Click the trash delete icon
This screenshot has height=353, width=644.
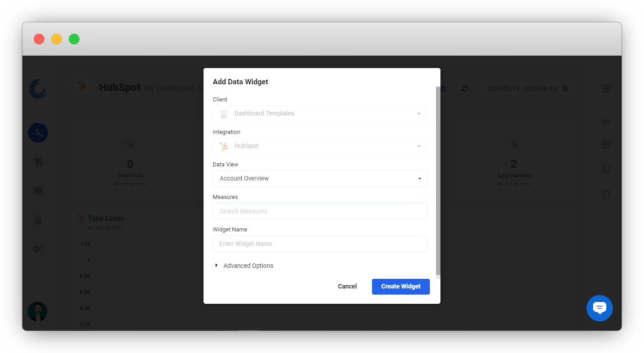(x=606, y=194)
